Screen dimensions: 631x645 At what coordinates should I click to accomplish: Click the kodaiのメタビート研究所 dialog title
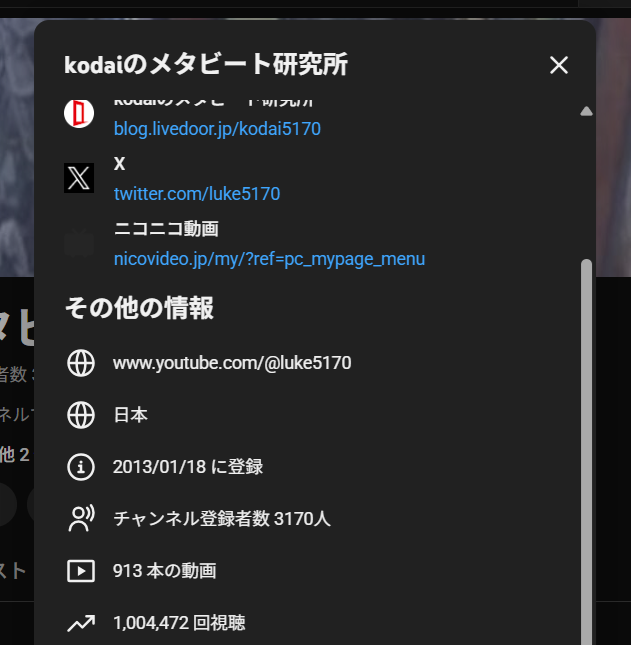(x=206, y=65)
